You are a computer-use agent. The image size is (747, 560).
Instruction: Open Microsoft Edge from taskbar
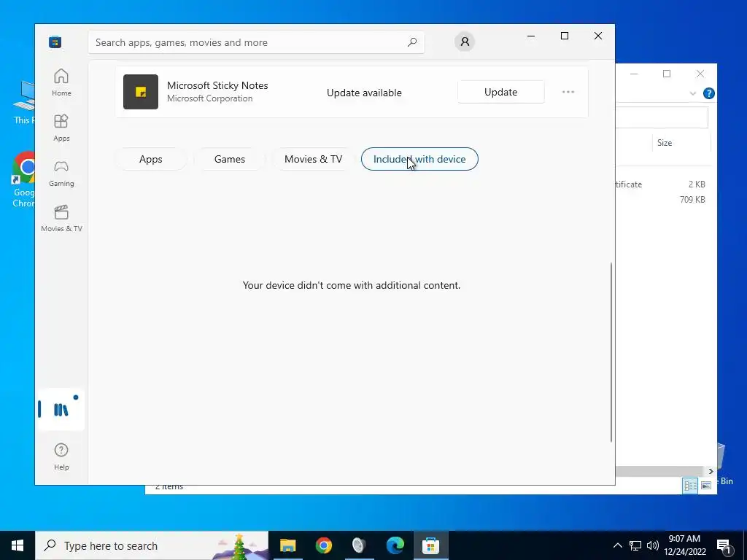tap(395, 545)
